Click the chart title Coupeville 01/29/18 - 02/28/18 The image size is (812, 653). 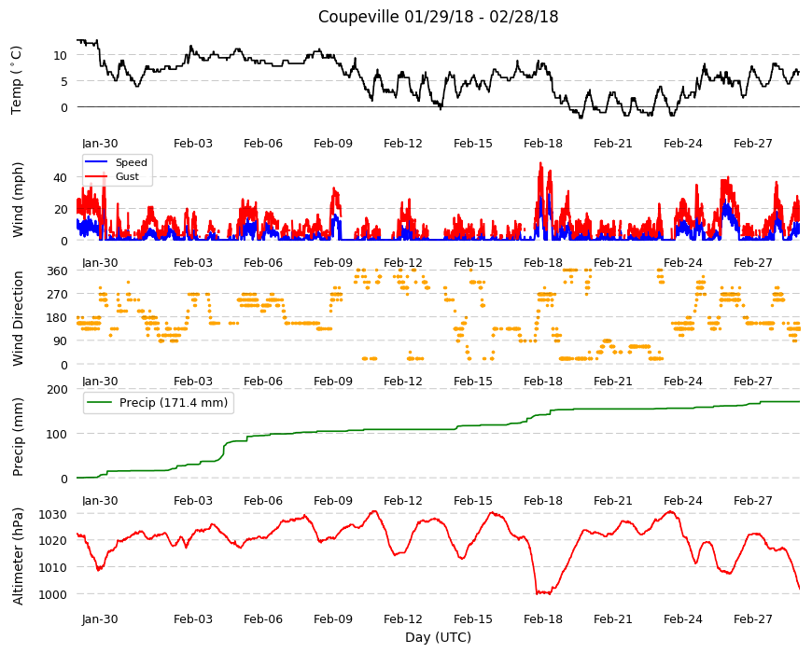pyautogui.click(x=438, y=17)
